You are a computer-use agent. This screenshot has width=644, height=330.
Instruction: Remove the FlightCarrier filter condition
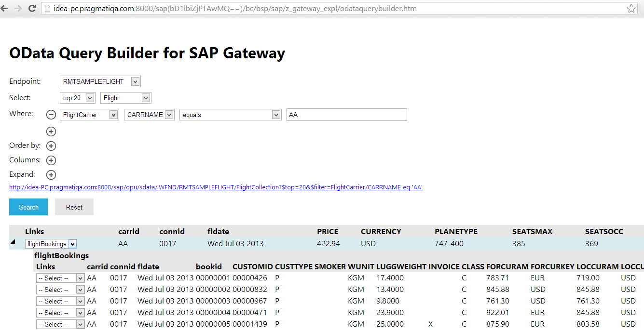51,114
